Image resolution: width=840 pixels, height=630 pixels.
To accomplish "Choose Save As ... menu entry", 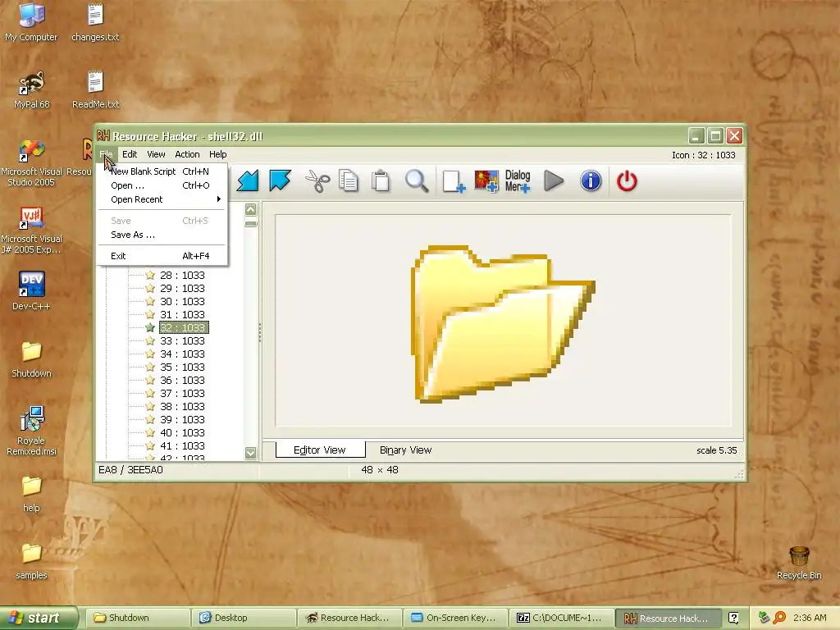I will [x=162, y=235].
